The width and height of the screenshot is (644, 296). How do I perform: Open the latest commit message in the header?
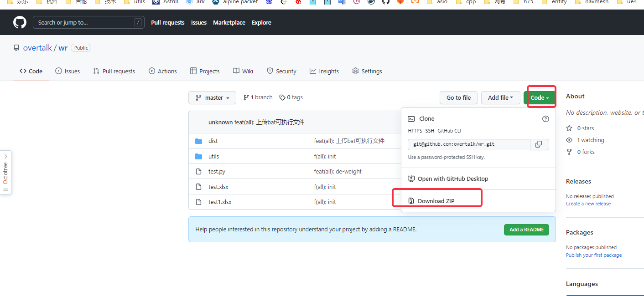click(x=270, y=122)
